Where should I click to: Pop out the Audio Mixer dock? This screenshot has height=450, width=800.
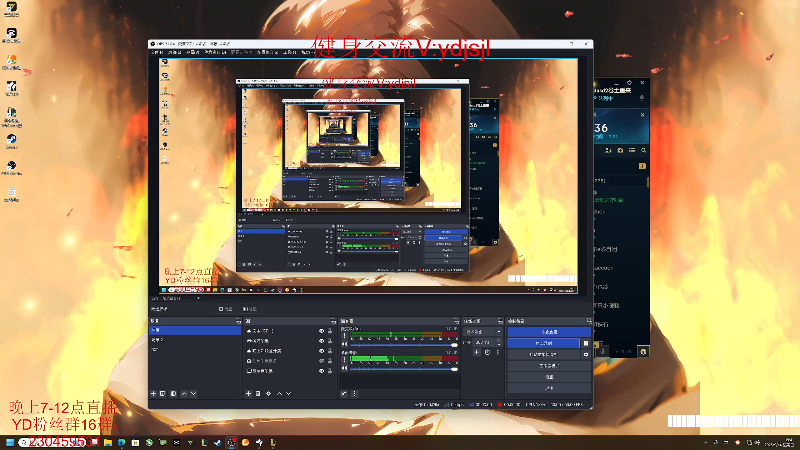(x=456, y=321)
